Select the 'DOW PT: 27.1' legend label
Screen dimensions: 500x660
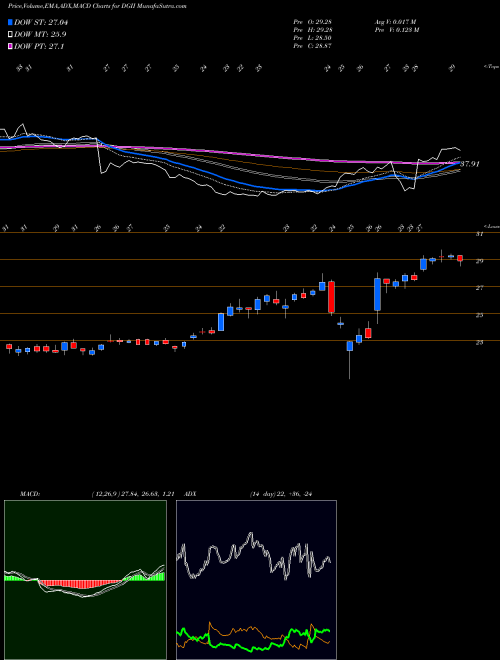tap(39, 47)
